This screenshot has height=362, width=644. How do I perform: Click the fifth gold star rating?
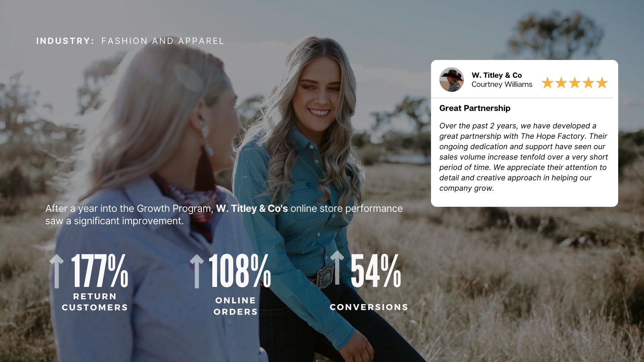[x=602, y=82]
